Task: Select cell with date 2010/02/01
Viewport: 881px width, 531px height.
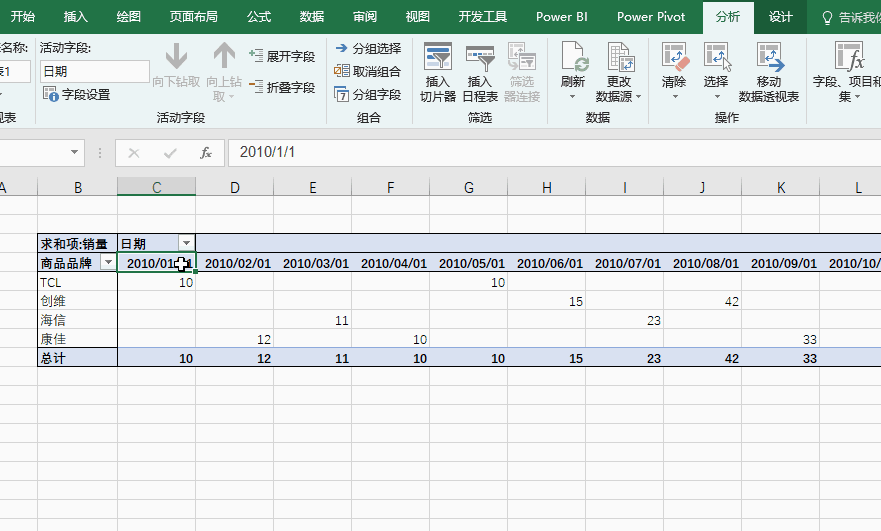Action: coord(235,263)
